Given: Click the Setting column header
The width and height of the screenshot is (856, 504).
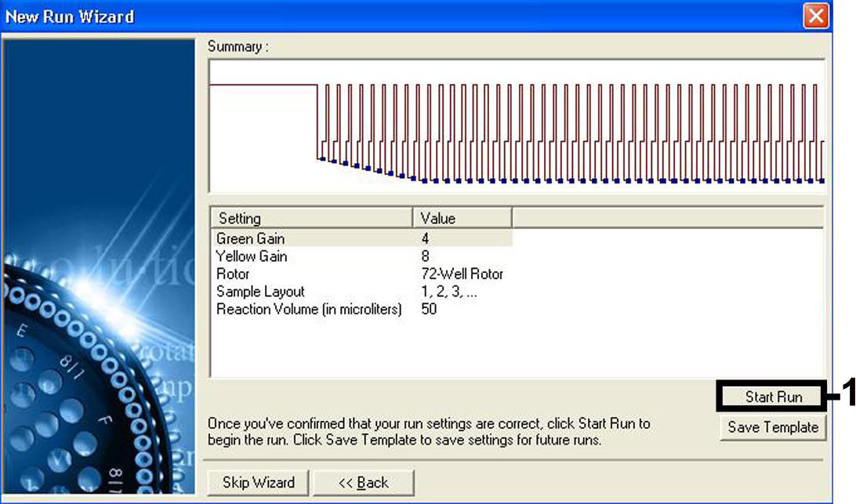Looking at the screenshot, I should coord(312,218).
